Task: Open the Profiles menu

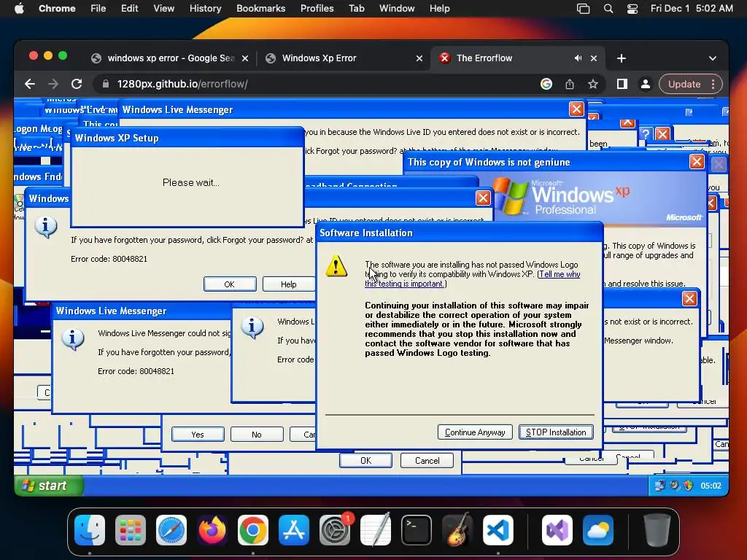Action: pos(317,9)
